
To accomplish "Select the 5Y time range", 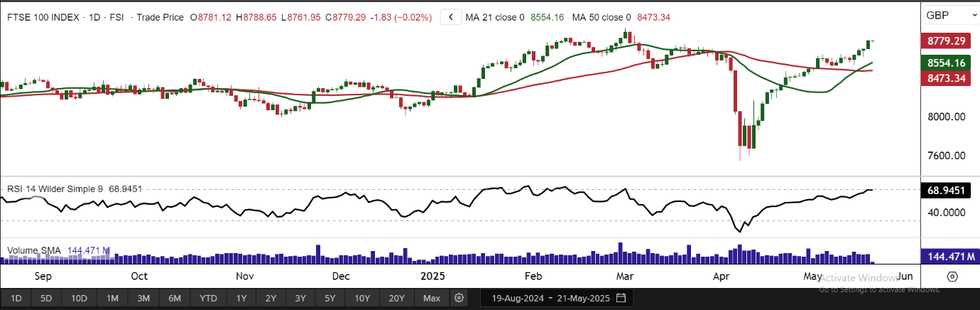I will (x=330, y=298).
